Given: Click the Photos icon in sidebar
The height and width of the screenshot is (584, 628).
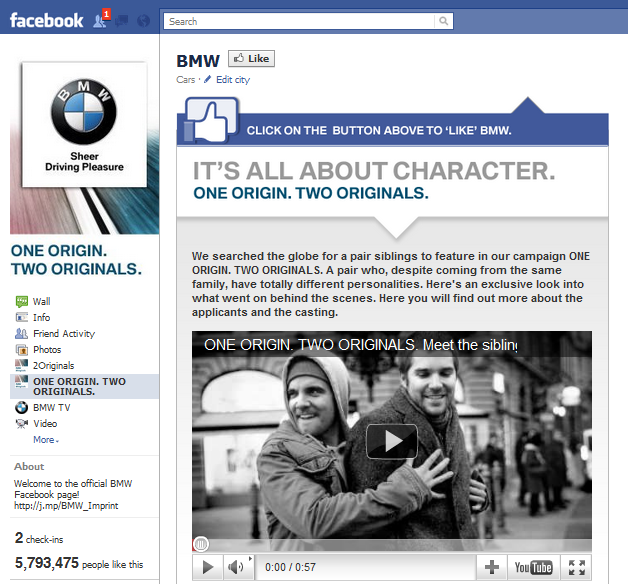Looking at the screenshot, I should click(x=22, y=350).
